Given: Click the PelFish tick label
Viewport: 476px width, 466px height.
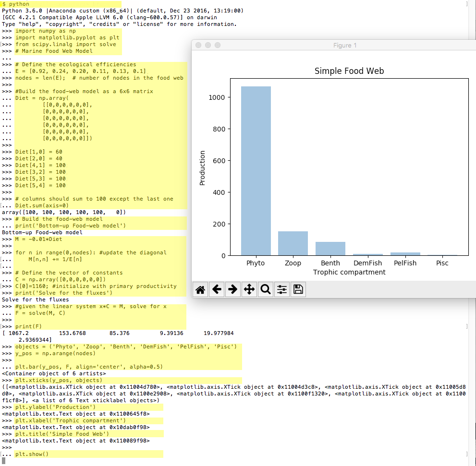Looking at the screenshot, I should pyautogui.click(x=405, y=263).
